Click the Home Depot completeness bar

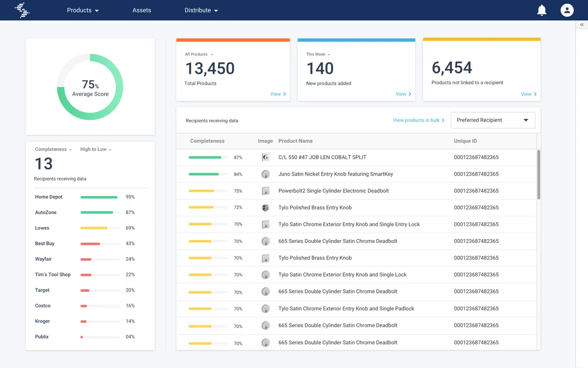(x=99, y=197)
